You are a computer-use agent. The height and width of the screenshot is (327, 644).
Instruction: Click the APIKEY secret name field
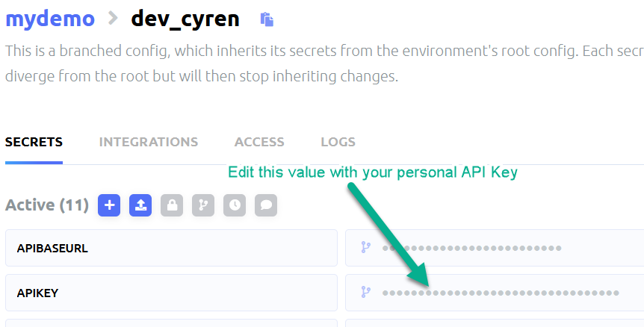[x=171, y=293]
